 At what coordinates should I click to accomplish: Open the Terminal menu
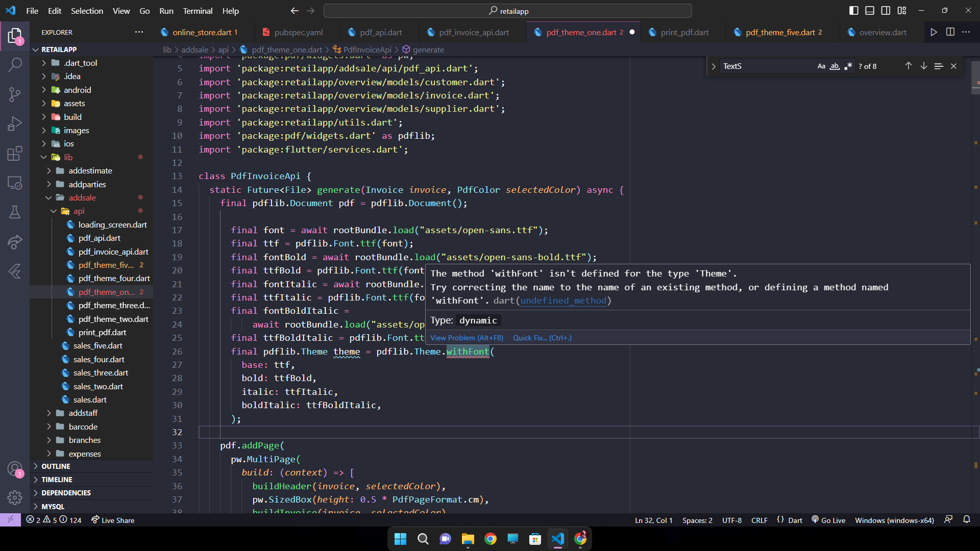tap(198, 11)
